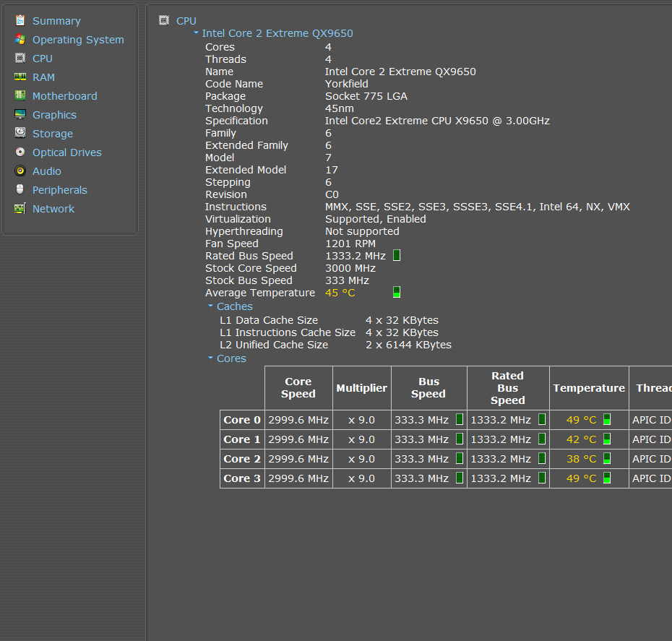Open the Audio link
The height and width of the screenshot is (641, 672).
(x=47, y=171)
